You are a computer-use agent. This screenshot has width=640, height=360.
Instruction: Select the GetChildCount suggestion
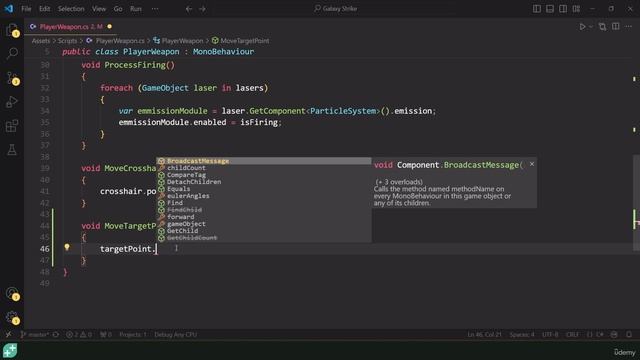264,238
